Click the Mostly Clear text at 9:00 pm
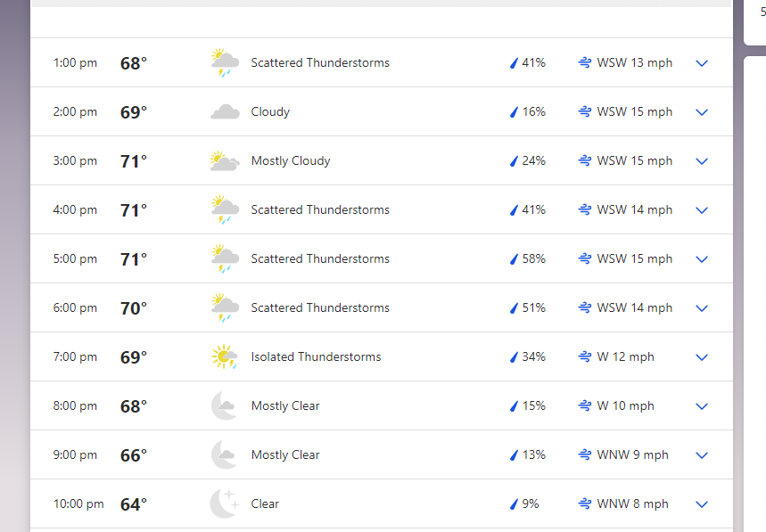766x532 pixels. [285, 454]
